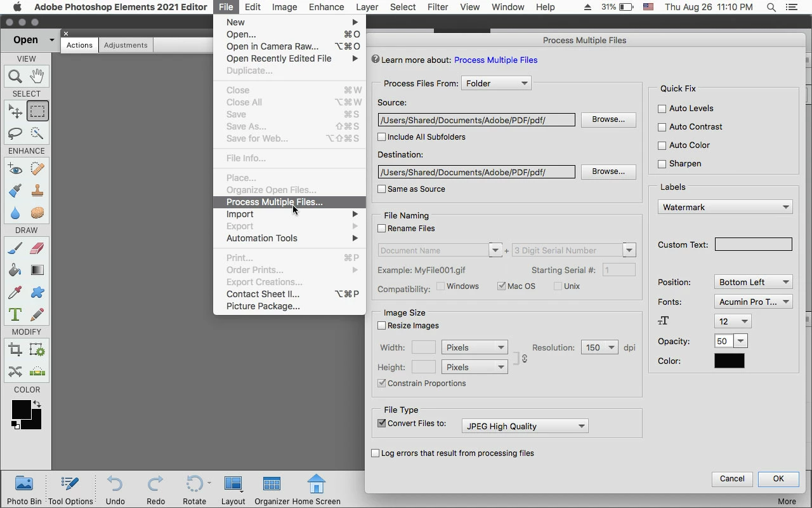Select the Pencil tool
This screenshot has width=812, height=508.
pyautogui.click(x=37, y=314)
